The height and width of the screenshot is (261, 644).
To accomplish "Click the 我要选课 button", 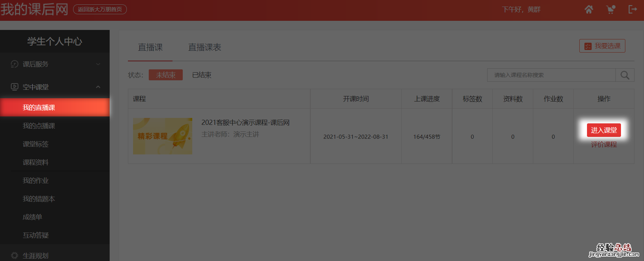I will 602,46.
